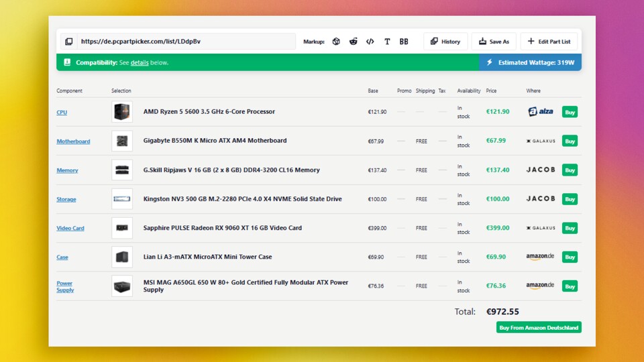Click the Lian Li A3-mATX case thumbnail

122,257
